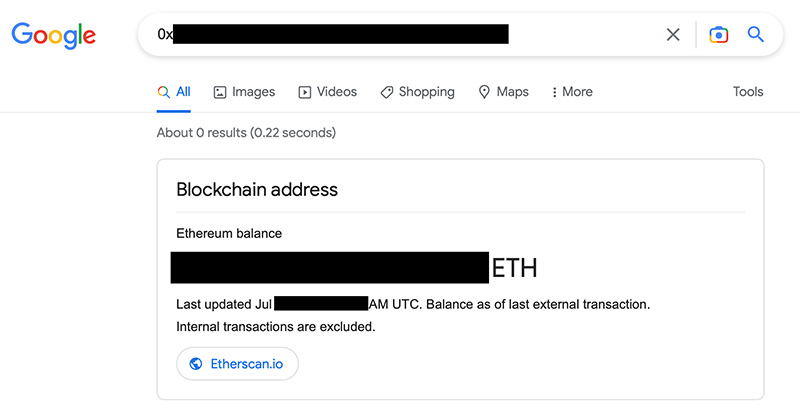The height and width of the screenshot is (415, 800).
Task: Open the Etherscan.io link
Action: pos(237,363)
